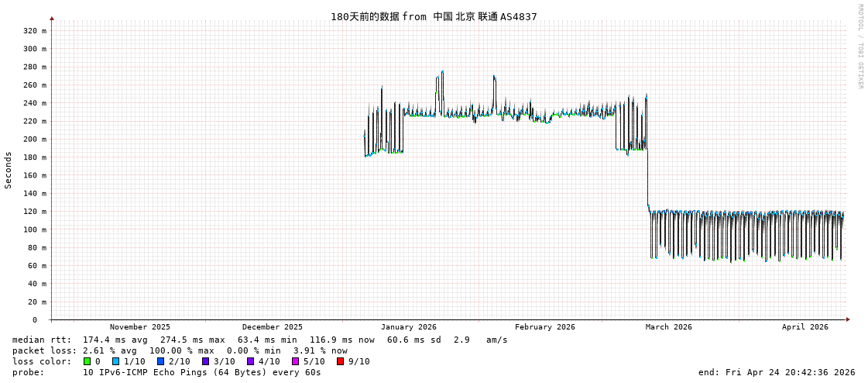Click the January 2026 x-axis label
Viewport: 868px width, 383px height.
click(x=408, y=327)
